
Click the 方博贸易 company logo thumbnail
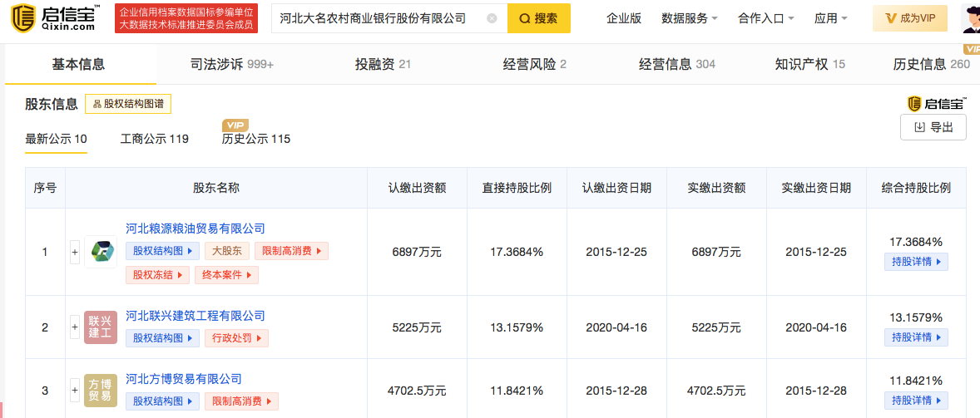pos(101,391)
